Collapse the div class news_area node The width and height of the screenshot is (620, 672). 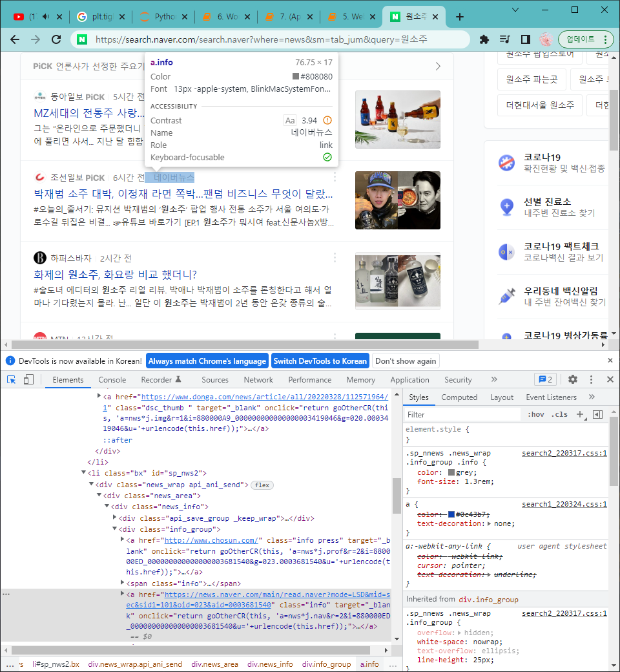tap(99, 494)
